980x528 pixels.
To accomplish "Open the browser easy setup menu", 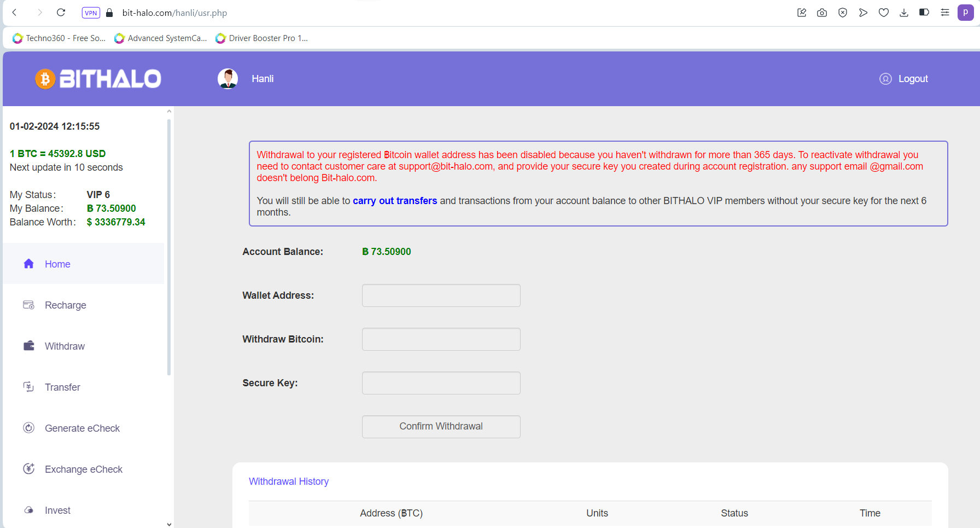I will tap(945, 13).
